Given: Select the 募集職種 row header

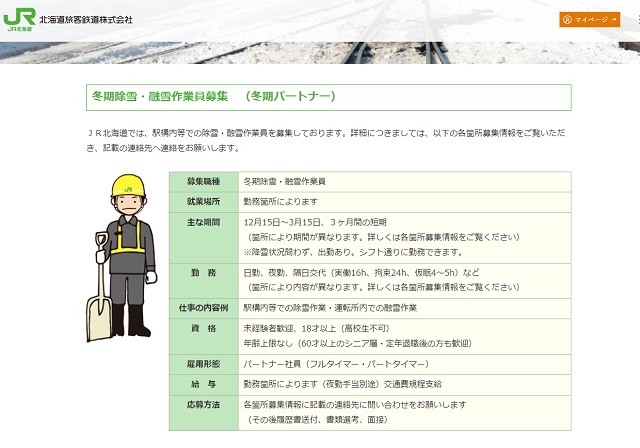Looking at the screenshot, I should [202, 181].
